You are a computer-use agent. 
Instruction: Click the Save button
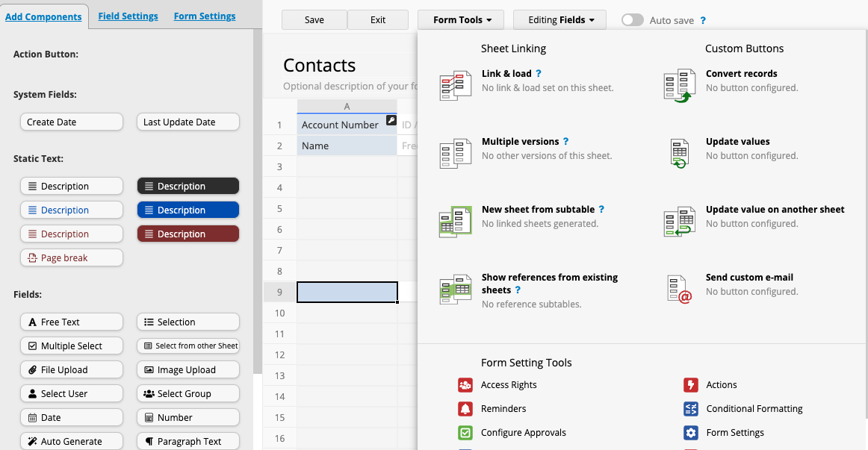coord(314,19)
